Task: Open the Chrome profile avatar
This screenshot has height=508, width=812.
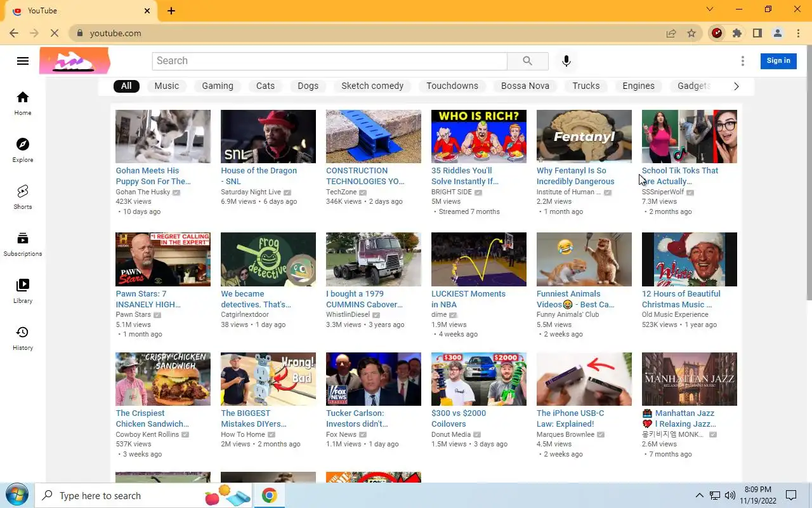Action: pyautogui.click(x=778, y=33)
